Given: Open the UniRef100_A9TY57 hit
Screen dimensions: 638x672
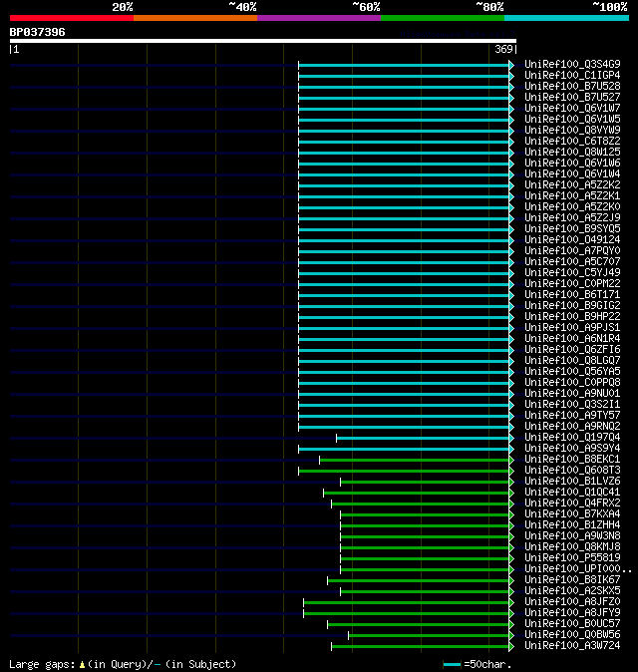Looking at the screenshot, I should [572, 416].
